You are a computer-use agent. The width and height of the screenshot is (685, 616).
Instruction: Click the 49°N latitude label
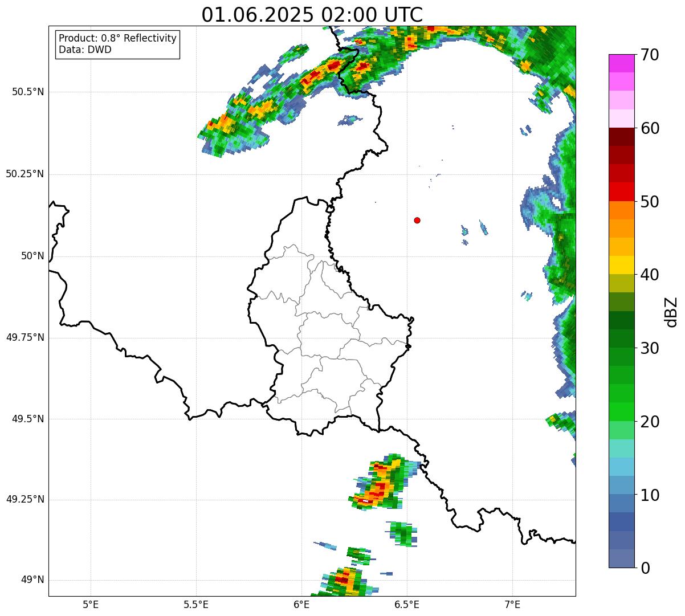(32, 580)
